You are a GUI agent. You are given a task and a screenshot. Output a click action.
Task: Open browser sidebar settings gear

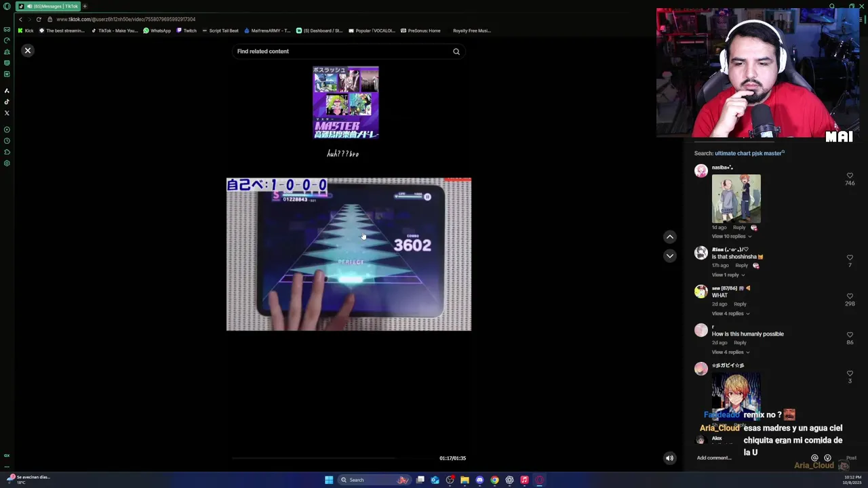[x=7, y=163]
